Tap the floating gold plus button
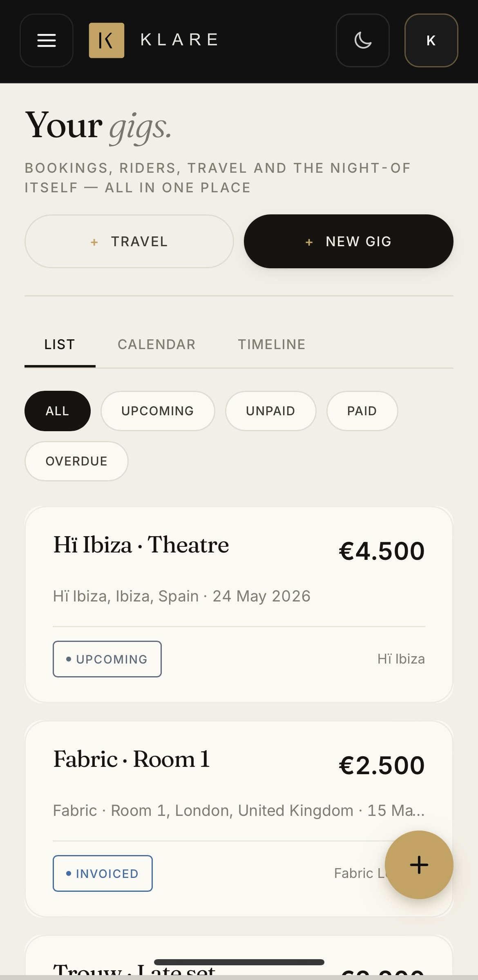The image size is (478, 980). point(419,865)
